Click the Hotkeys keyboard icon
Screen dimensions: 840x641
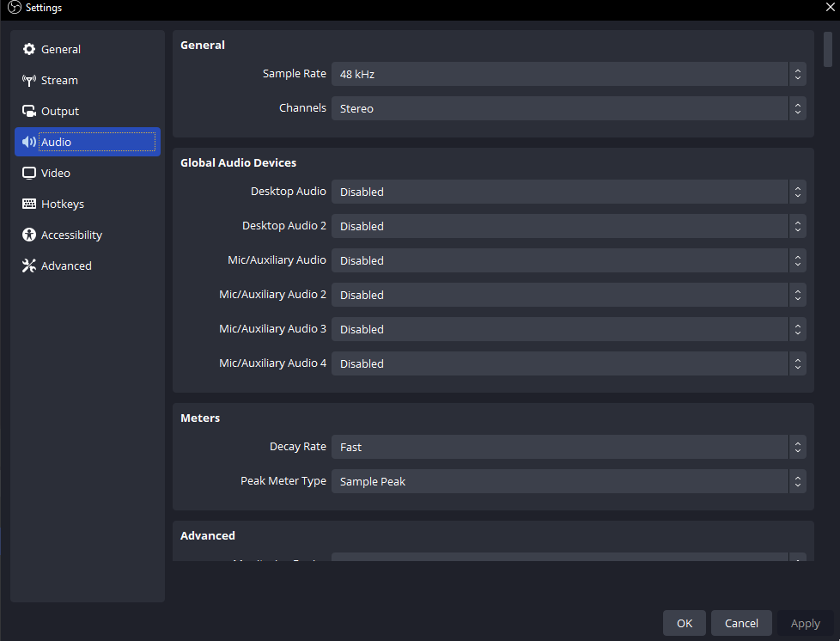pyautogui.click(x=29, y=204)
